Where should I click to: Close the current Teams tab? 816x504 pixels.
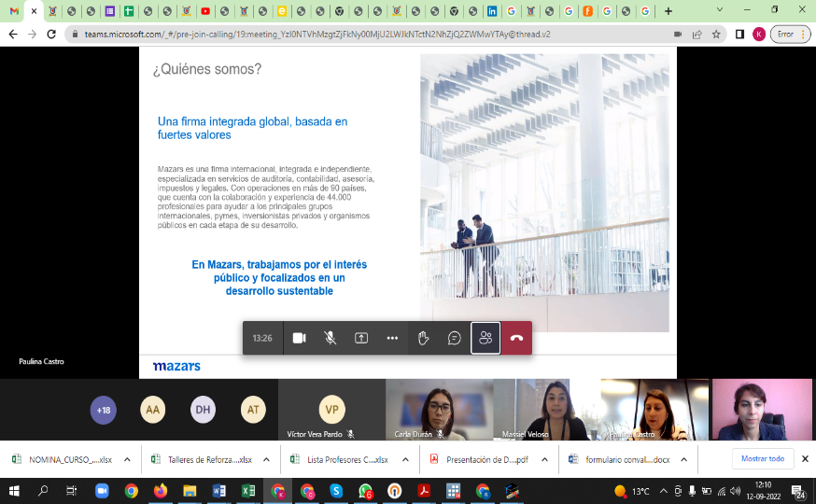(x=34, y=11)
